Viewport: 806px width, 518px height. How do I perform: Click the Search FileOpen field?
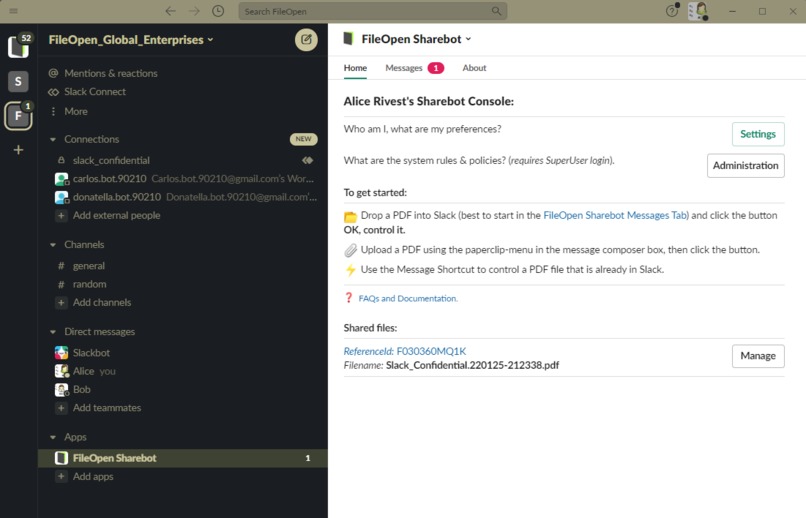(373, 11)
